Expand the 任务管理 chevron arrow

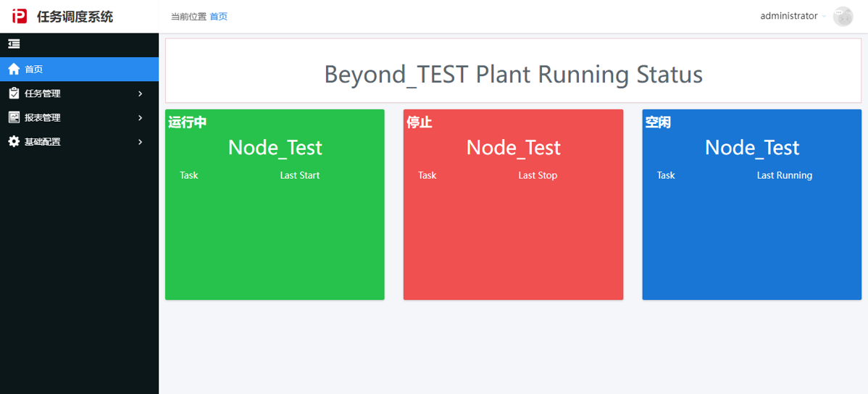click(141, 93)
